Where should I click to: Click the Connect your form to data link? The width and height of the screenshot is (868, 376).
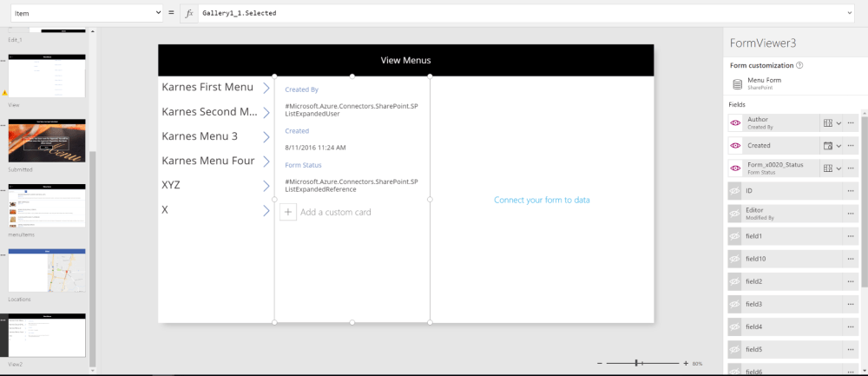(x=542, y=200)
